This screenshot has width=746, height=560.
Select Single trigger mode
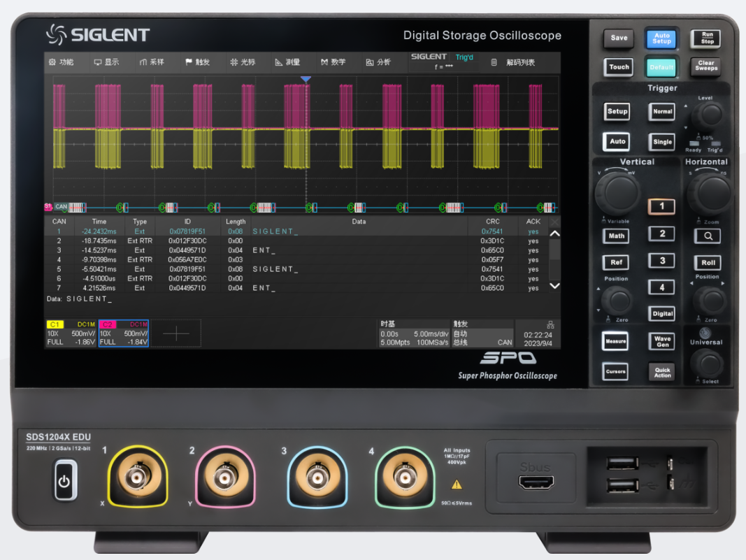click(x=662, y=142)
